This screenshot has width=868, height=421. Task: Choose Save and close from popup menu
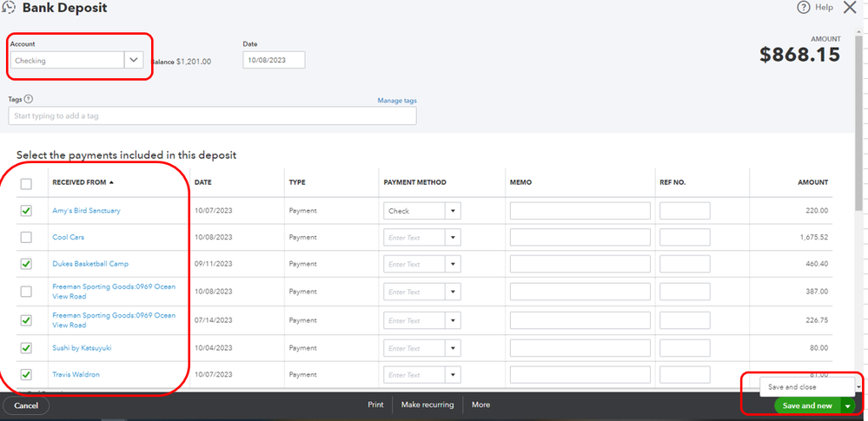point(808,386)
